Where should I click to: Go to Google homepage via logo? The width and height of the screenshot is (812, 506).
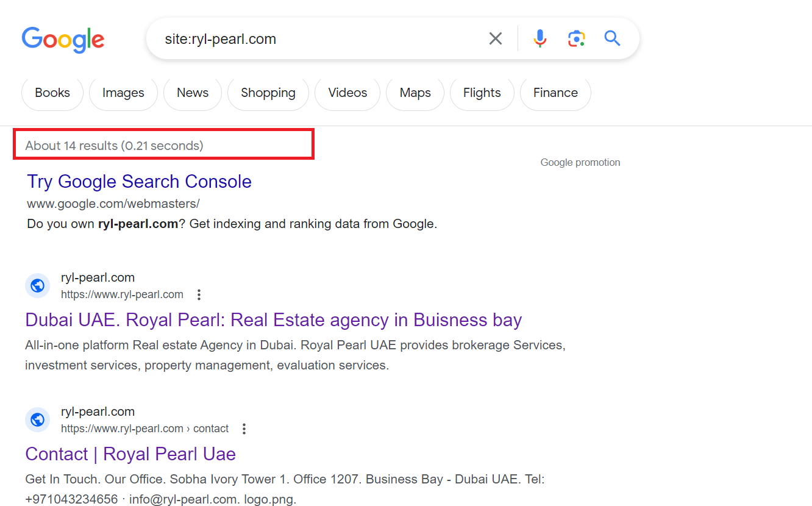click(63, 40)
